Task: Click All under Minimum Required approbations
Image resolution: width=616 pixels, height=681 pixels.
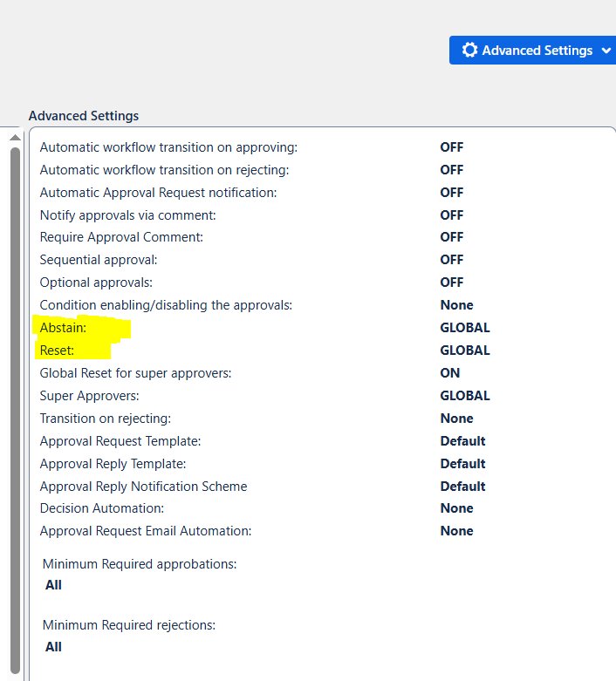Action: tap(53, 585)
